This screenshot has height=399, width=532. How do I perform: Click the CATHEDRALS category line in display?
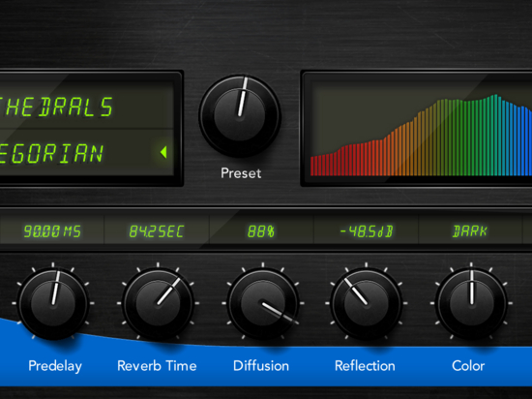[x=56, y=107]
